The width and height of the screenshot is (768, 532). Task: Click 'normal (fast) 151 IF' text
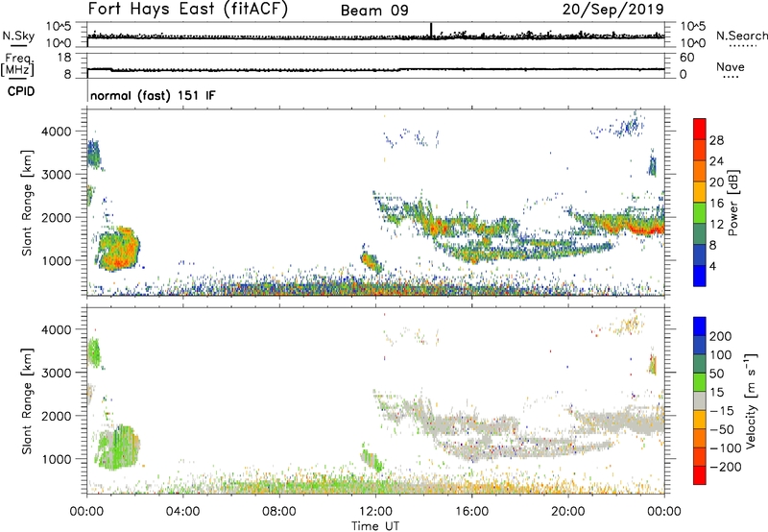[x=153, y=95]
